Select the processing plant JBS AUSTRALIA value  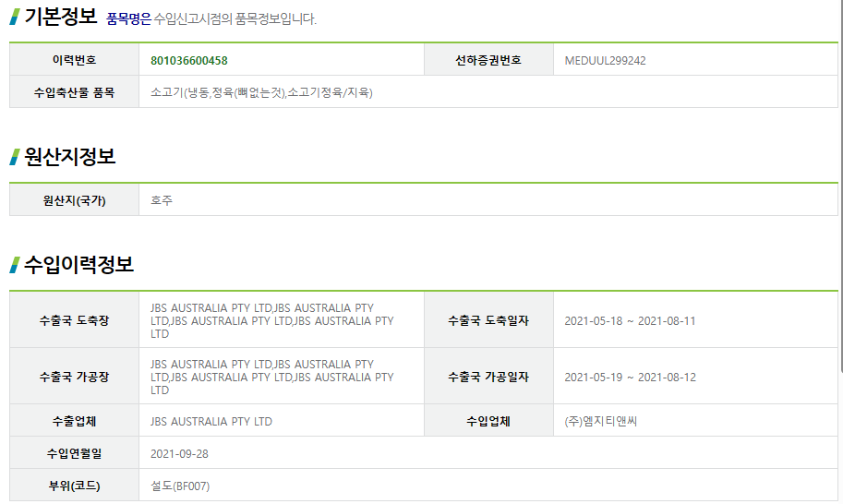(x=272, y=378)
